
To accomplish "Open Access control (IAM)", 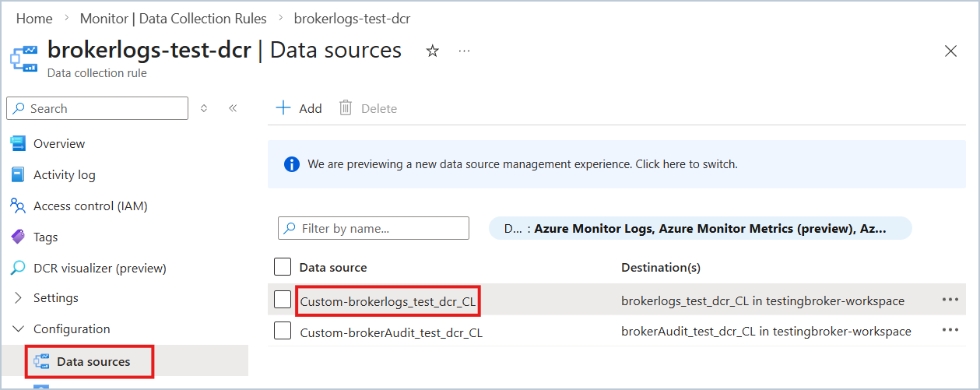I will coord(90,206).
